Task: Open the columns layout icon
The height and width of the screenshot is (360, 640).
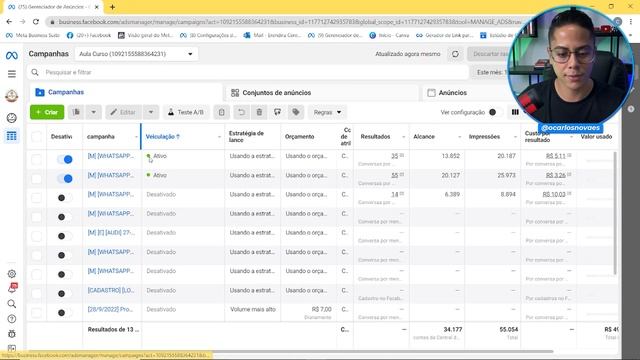Action: coord(515,112)
